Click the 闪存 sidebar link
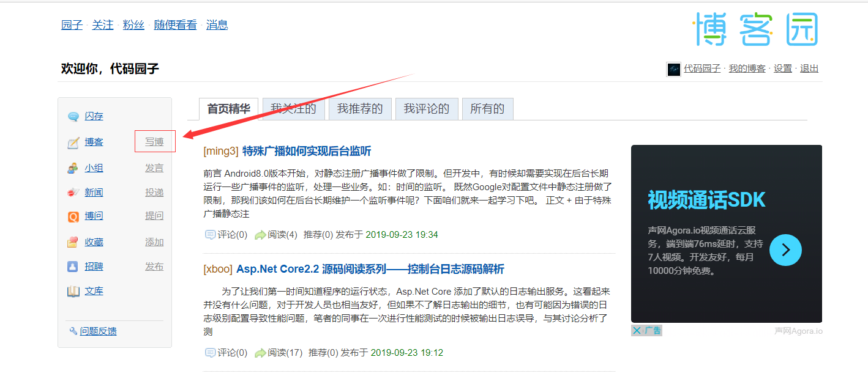 click(x=94, y=117)
